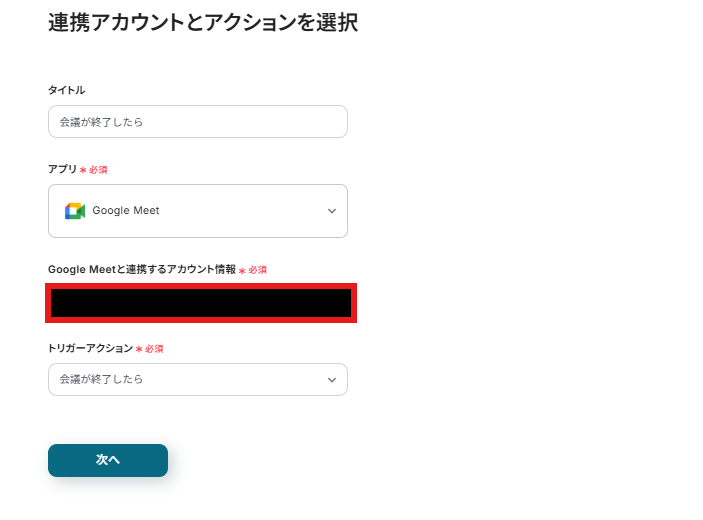Image resolution: width=703 pixels, height=520 pixels.
Task: Click the アプリ field label
Action: pos(62,169)
